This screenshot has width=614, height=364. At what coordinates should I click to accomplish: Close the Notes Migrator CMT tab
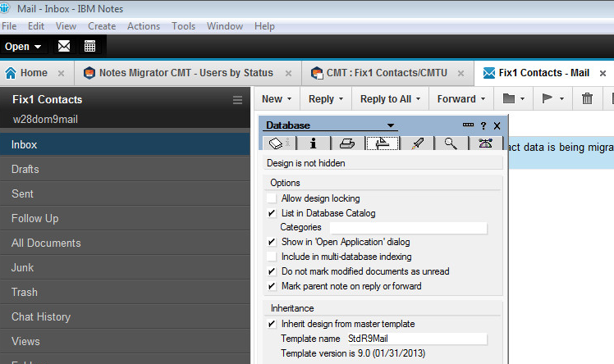(x=288, y=73)
